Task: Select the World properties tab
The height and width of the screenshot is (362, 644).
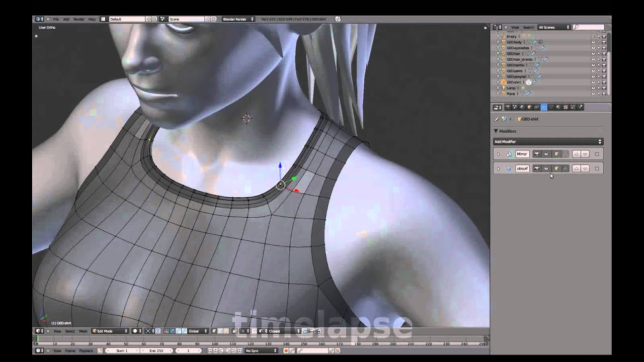Action: click(x=522, y=107)
